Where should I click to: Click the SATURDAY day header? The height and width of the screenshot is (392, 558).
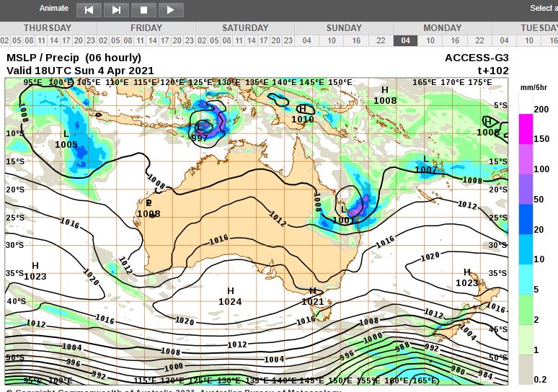[x=245, y=28]
